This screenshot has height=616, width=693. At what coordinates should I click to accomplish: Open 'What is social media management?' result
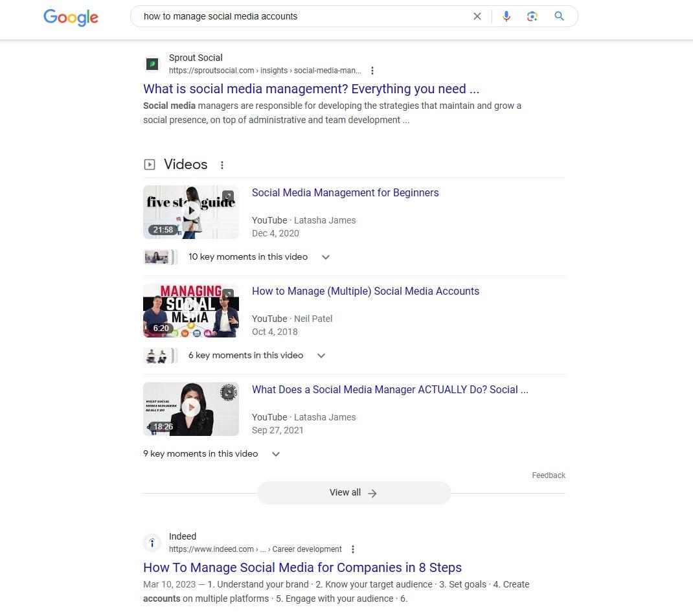coord(311,89)
